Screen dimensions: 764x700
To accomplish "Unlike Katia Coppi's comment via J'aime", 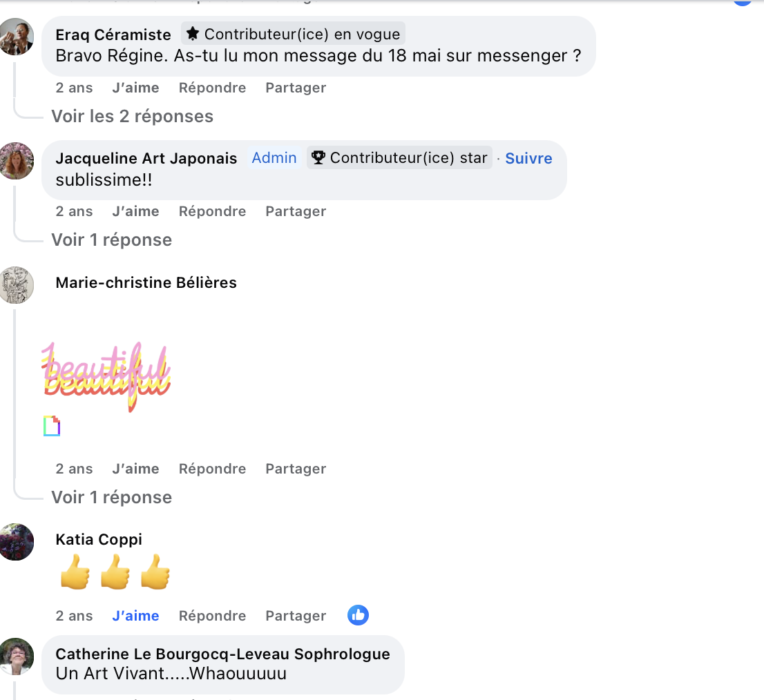I will (135, 616).
